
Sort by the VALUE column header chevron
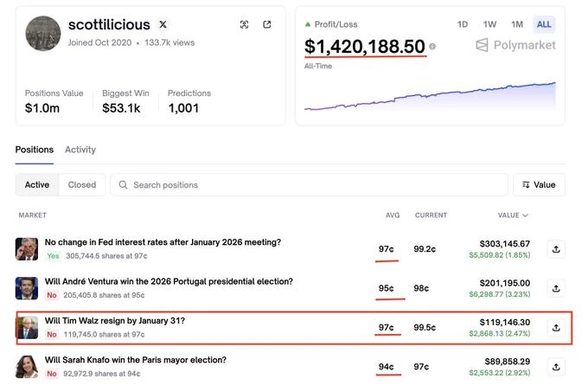(525, 215)
